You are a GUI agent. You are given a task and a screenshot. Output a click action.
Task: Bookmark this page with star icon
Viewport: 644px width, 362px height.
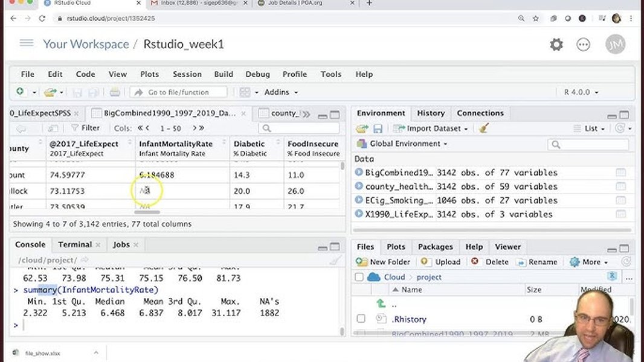536,19
